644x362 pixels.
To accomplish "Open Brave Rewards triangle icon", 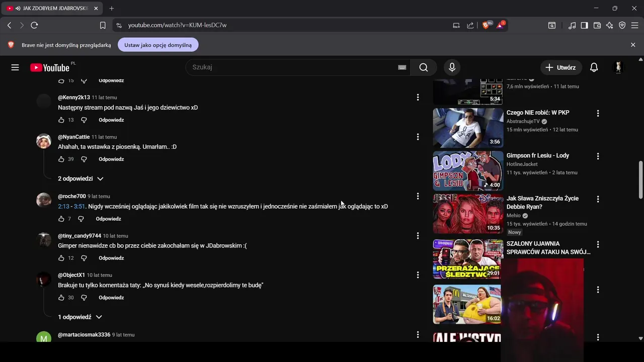I will tap(501, 25).
